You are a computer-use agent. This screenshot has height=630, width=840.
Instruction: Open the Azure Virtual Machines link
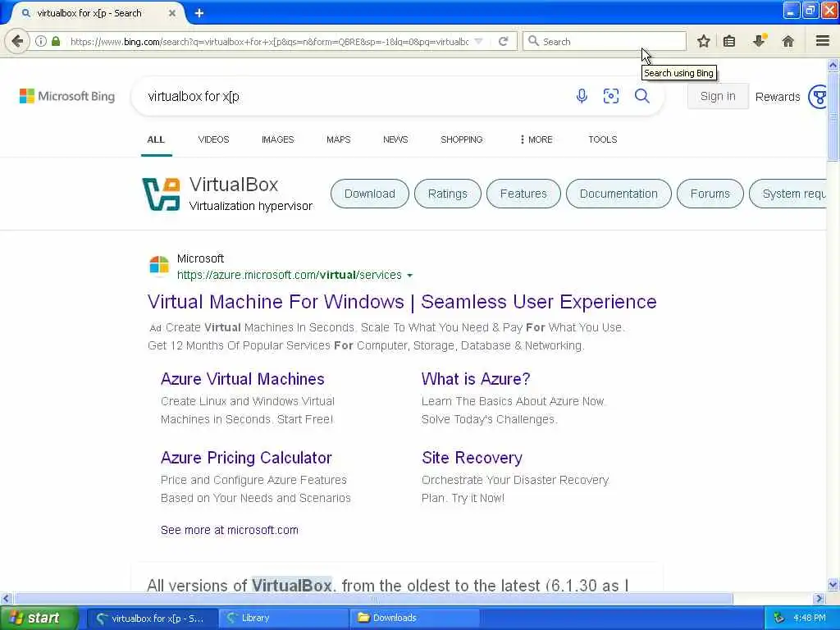(242, 379)
